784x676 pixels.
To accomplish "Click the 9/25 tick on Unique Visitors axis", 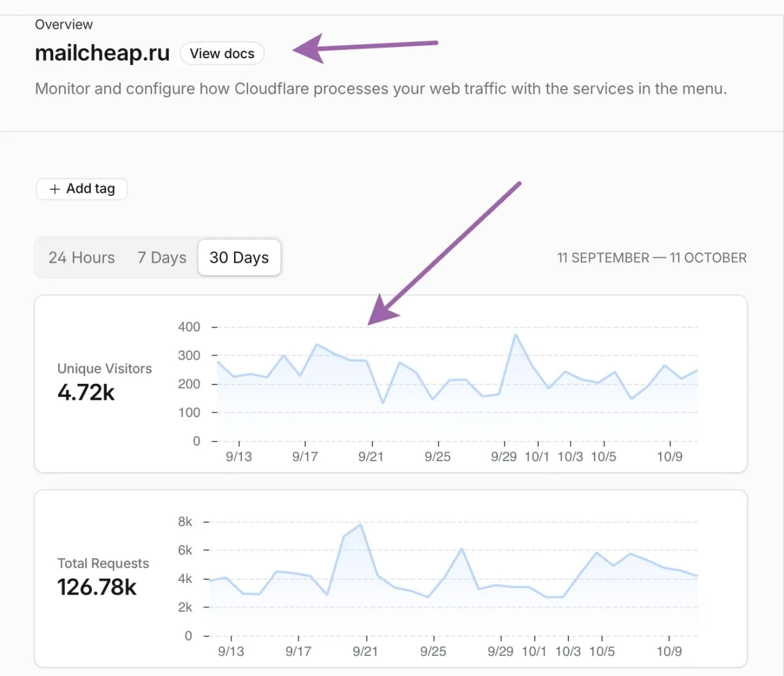I will coord(437,456).
